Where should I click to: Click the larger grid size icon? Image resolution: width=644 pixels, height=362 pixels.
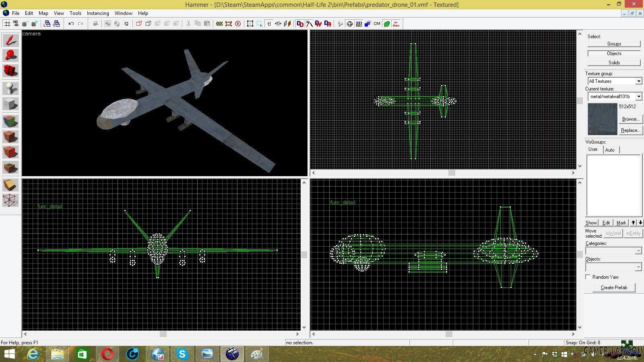34,24
